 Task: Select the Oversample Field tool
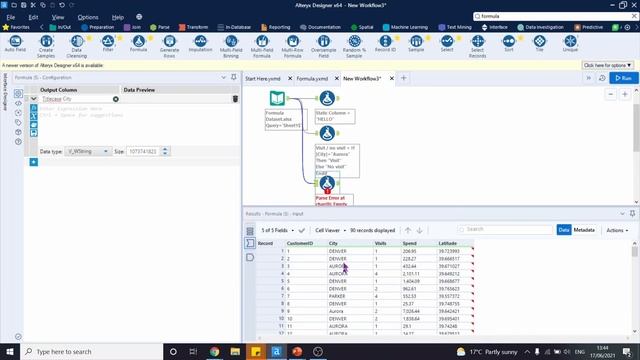pos(324,46)
